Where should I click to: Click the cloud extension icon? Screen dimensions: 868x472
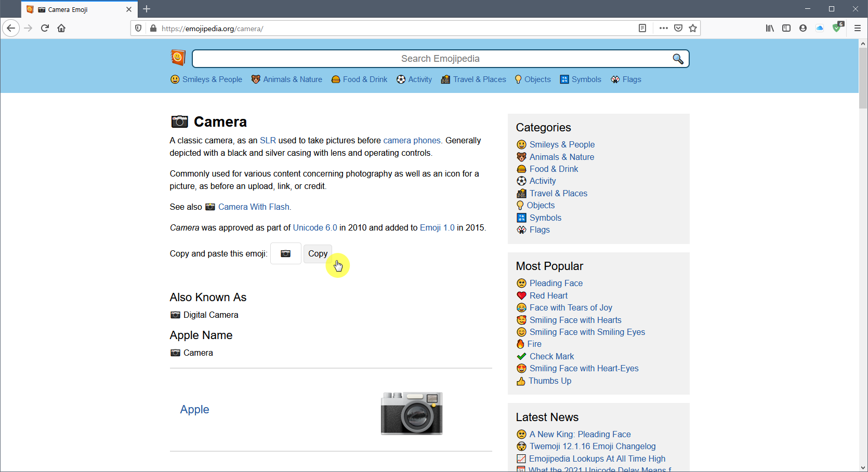point(820,28)
